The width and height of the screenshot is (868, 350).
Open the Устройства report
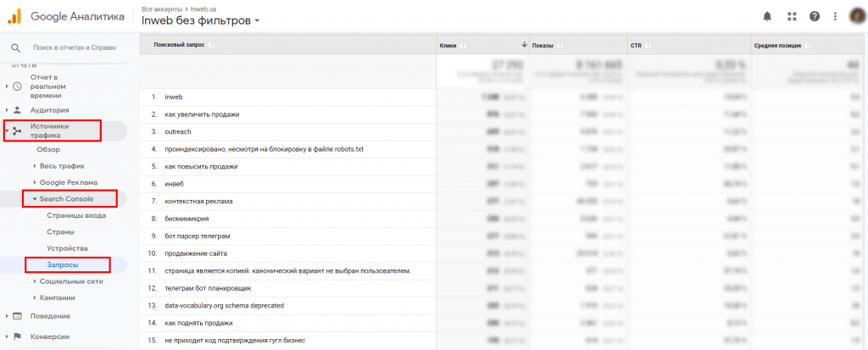(x=67, y=248)
